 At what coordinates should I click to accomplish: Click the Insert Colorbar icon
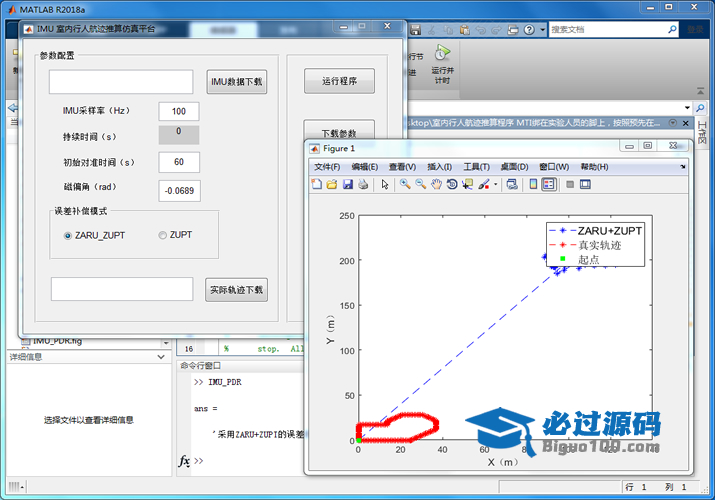click(533, 184)
